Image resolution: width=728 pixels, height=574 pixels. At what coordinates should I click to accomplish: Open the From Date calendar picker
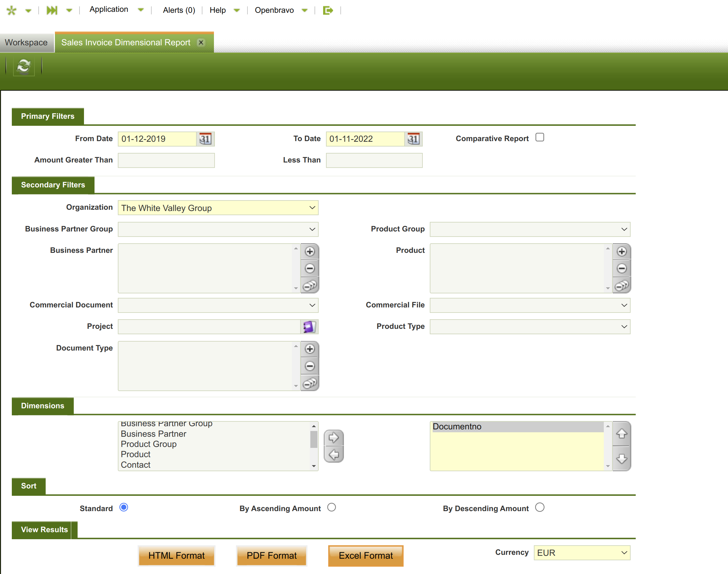click(205, 139)
